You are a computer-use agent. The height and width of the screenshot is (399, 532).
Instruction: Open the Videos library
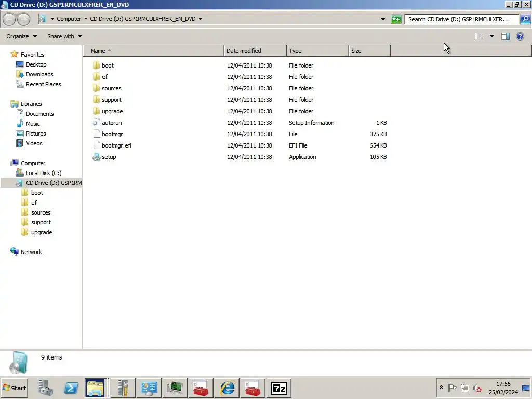(34, 143)
